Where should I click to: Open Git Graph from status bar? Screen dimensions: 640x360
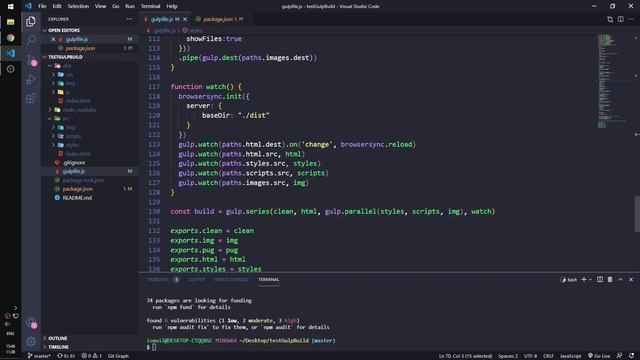pos(118,356)
